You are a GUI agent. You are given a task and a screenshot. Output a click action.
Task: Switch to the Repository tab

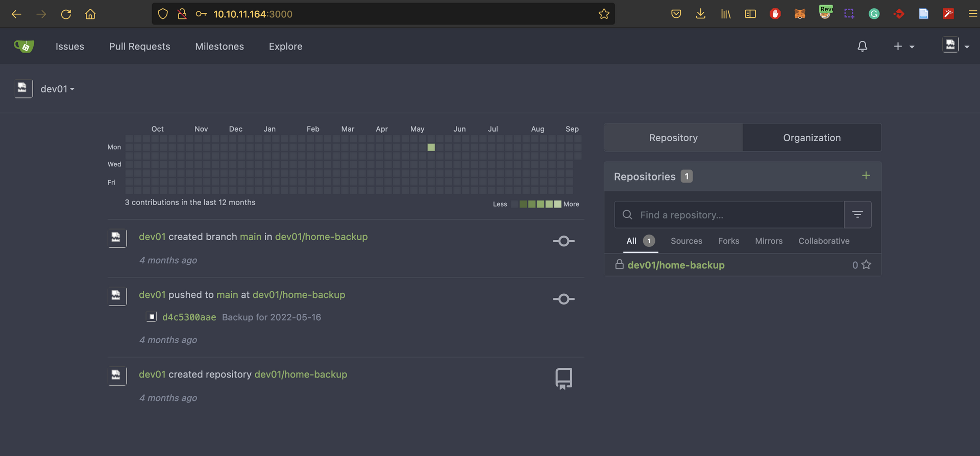(x=673, y=138)
